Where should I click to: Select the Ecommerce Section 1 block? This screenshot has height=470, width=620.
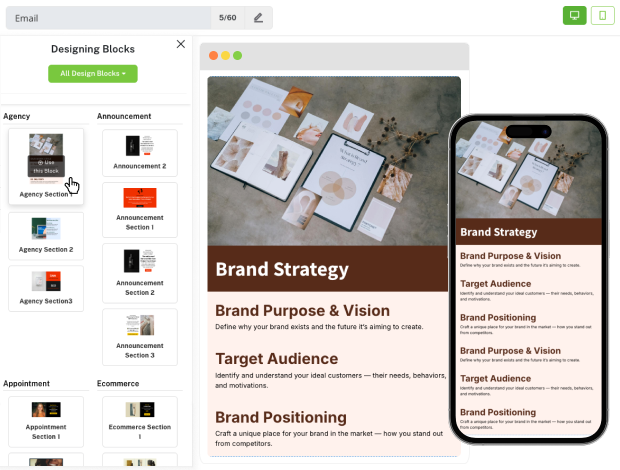coord(140,420)
